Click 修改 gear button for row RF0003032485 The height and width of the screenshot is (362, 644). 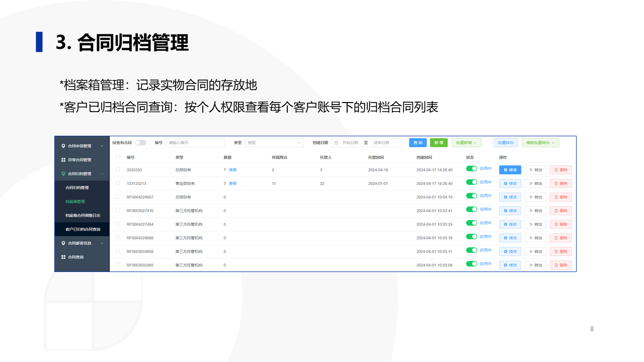510,265
